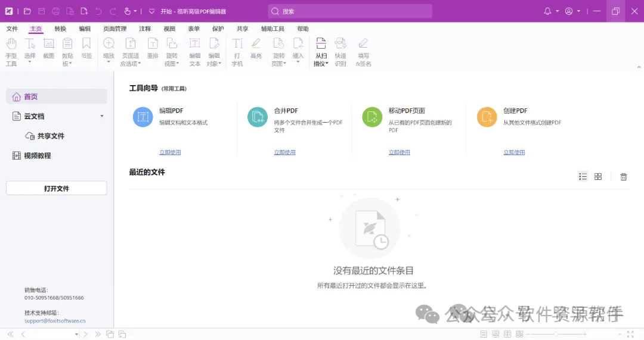Expand the 云文档 sidebar arrow
This screenshot has width=644, height=340.
(x=102, y=116)
